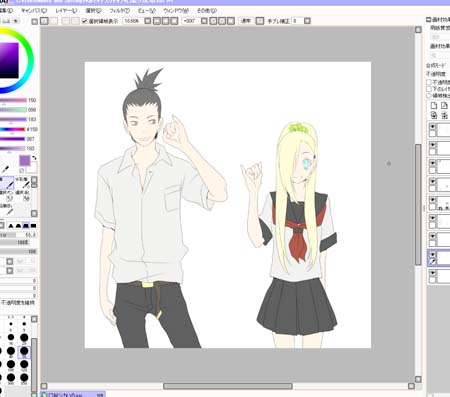The width and height of the screenshot is (450, 397).
Task: Choose the flat square brush edge shape
Action: (34, 226)
